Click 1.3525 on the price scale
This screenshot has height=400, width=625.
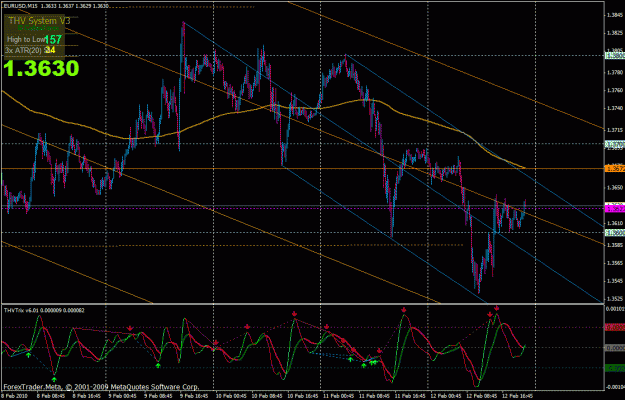point(614,298)
